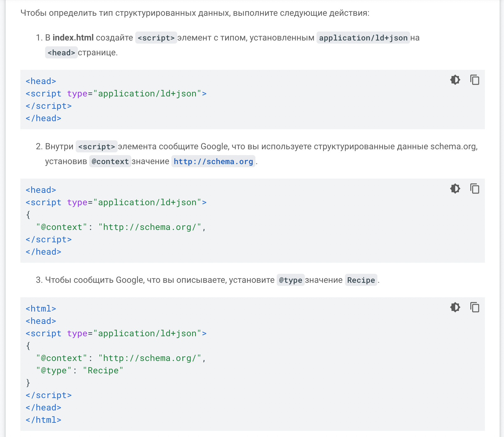Viewport: 504px width, 437px height.
Task: Click the "@type": "Recipe" code line
Action: [x=80, y=370]
